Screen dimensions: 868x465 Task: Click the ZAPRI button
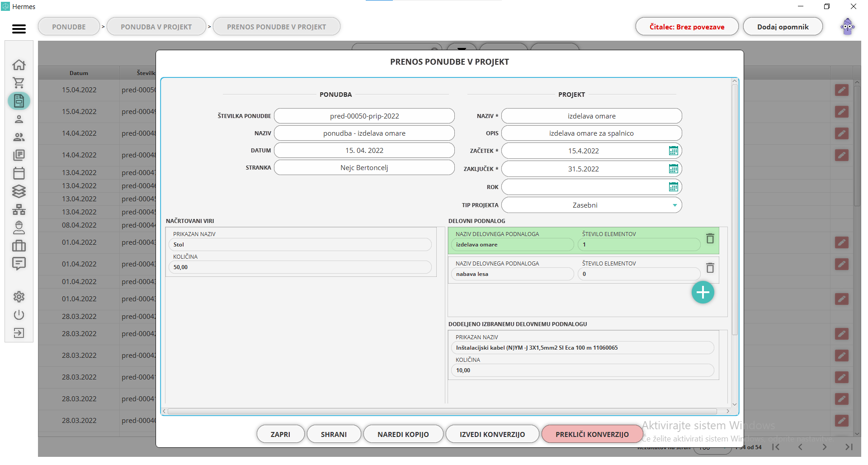click(280, 434)
